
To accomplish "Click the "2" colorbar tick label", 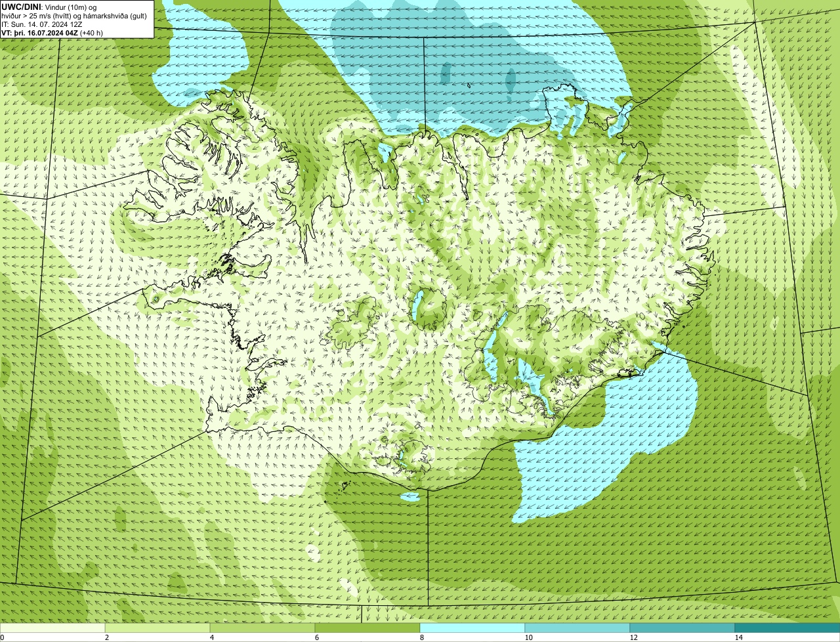I will [107, 637].
